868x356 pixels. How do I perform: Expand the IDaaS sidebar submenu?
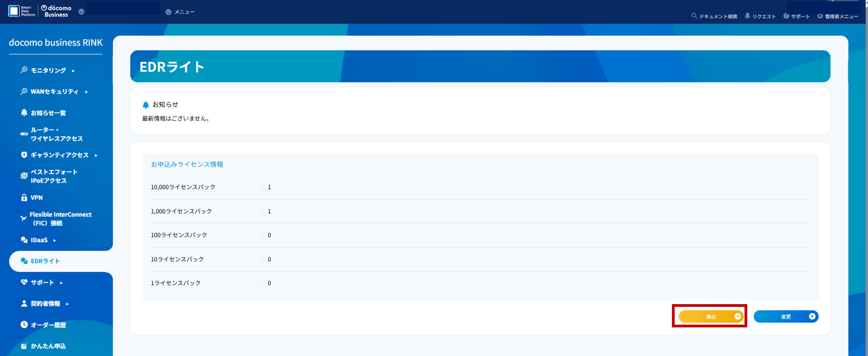[39, 240]
